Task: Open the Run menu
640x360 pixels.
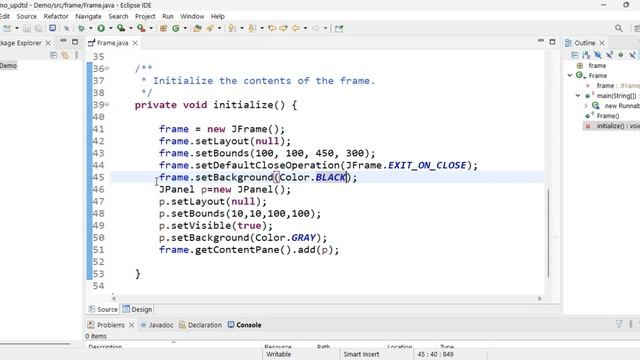Action: point(168,16)
